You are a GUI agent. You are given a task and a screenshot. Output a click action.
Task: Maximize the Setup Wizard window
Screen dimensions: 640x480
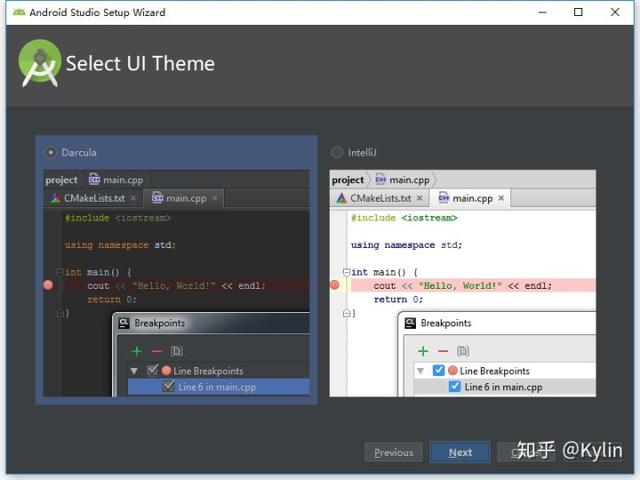tap(578, 12)
